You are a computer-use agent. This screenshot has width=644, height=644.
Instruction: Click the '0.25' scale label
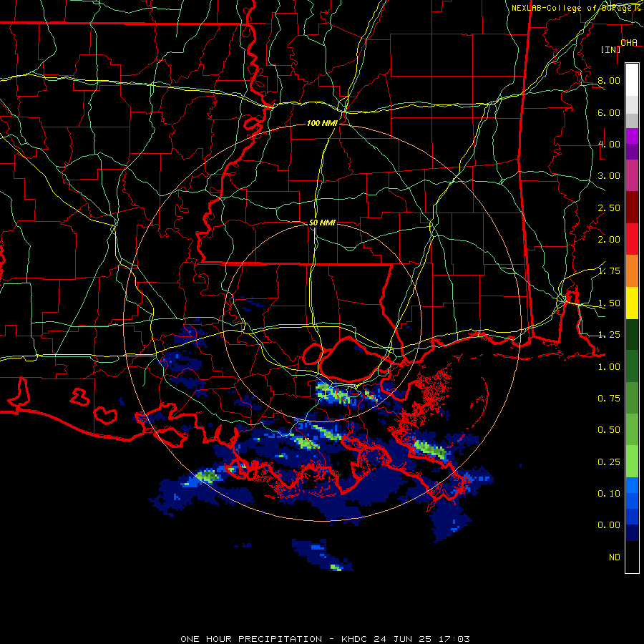[609, 462]
